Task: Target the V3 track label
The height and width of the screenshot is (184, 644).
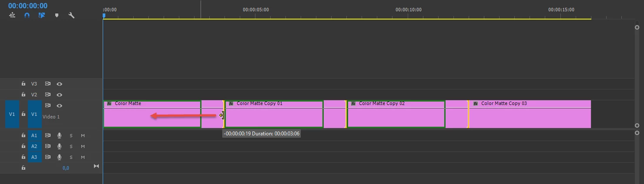Action: click(34, 84)
